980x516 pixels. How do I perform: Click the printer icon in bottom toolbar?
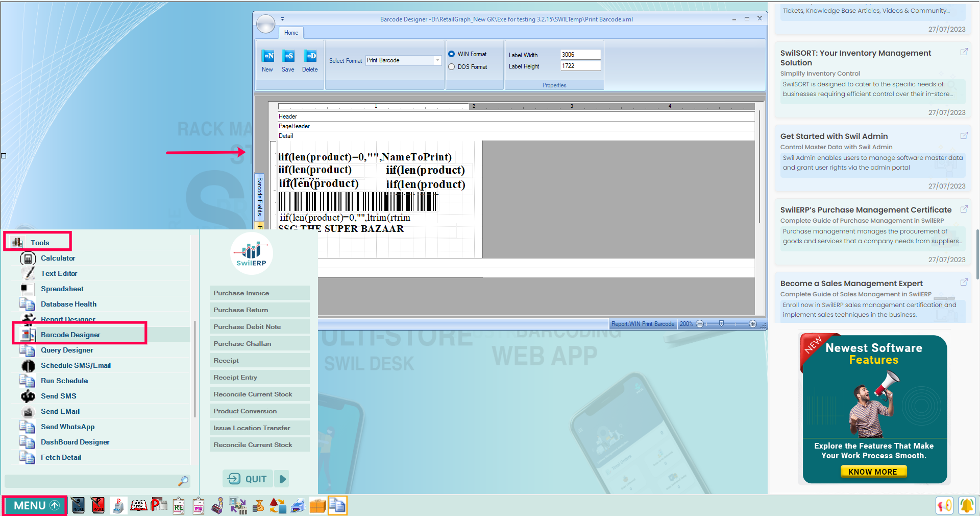point(298,506)
